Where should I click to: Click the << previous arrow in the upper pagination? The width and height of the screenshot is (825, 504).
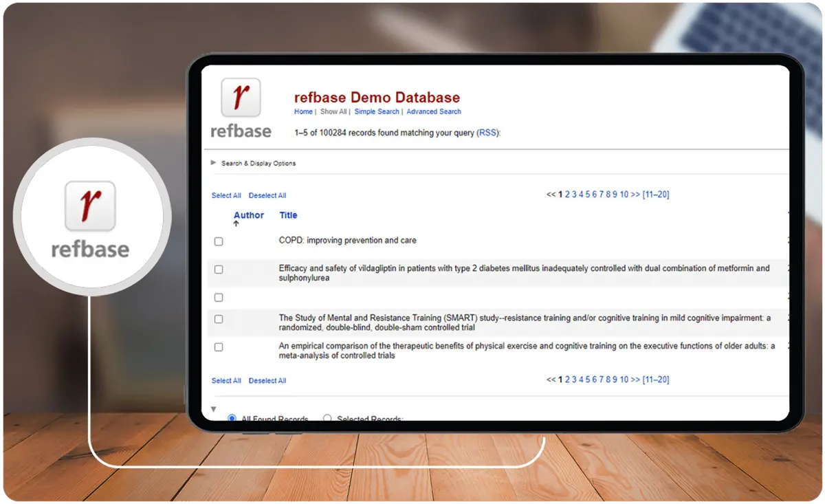click(551, 195)
